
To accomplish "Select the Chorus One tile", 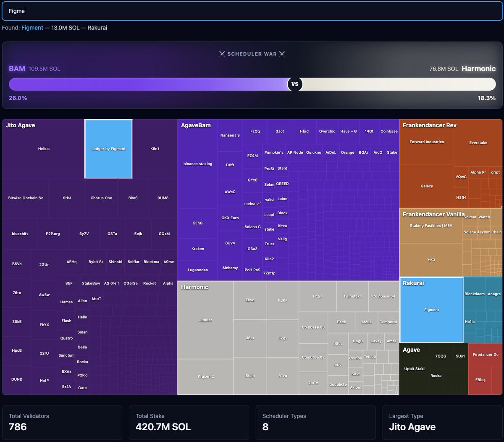I will tap(101, 198).
